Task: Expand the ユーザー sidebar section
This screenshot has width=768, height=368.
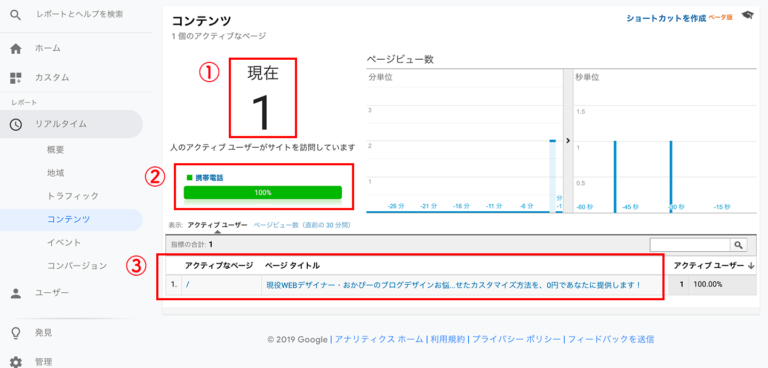Action: [51, 293]
